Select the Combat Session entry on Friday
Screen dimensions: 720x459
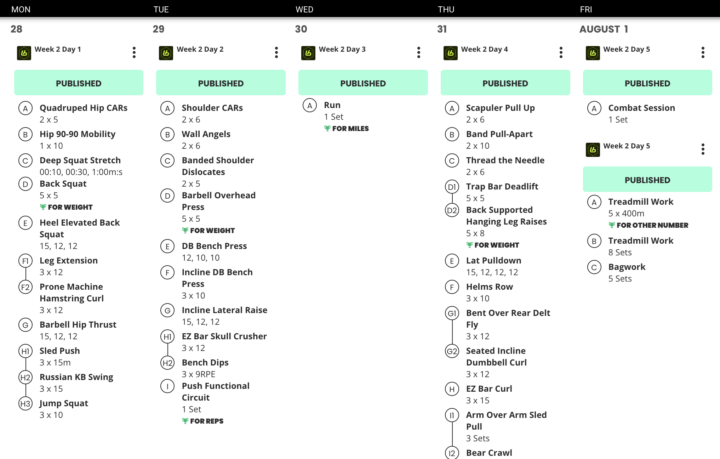click(x=641, y=108)
